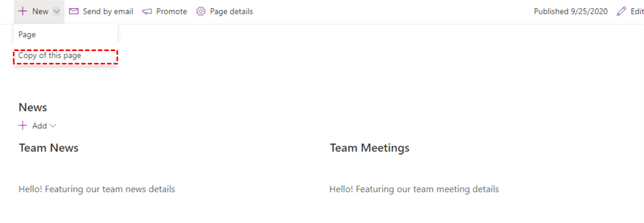644x223 pixels.
Task: Expand the Add dropdown chevron under News
Action: point(53,126)
